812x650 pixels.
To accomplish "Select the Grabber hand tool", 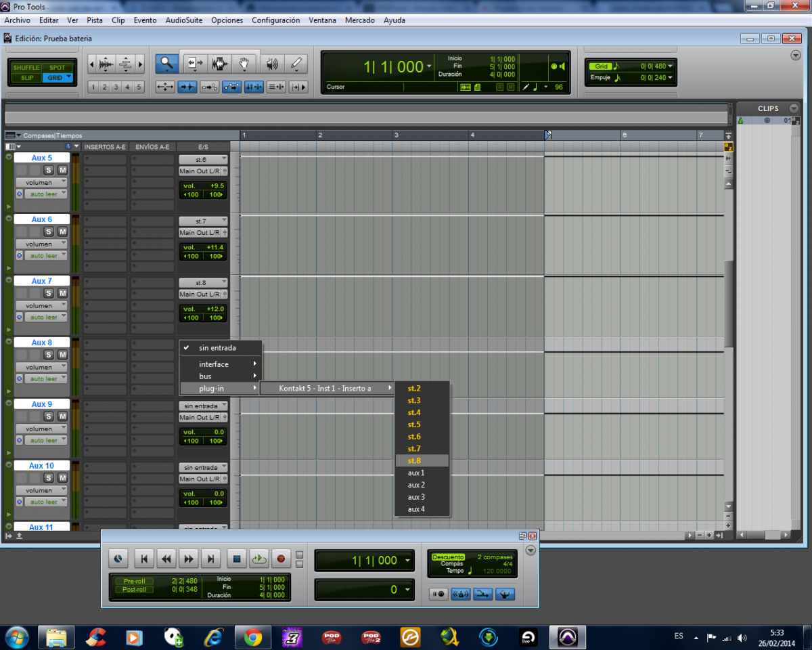I will pyautogui.click(x=244, y=64).
